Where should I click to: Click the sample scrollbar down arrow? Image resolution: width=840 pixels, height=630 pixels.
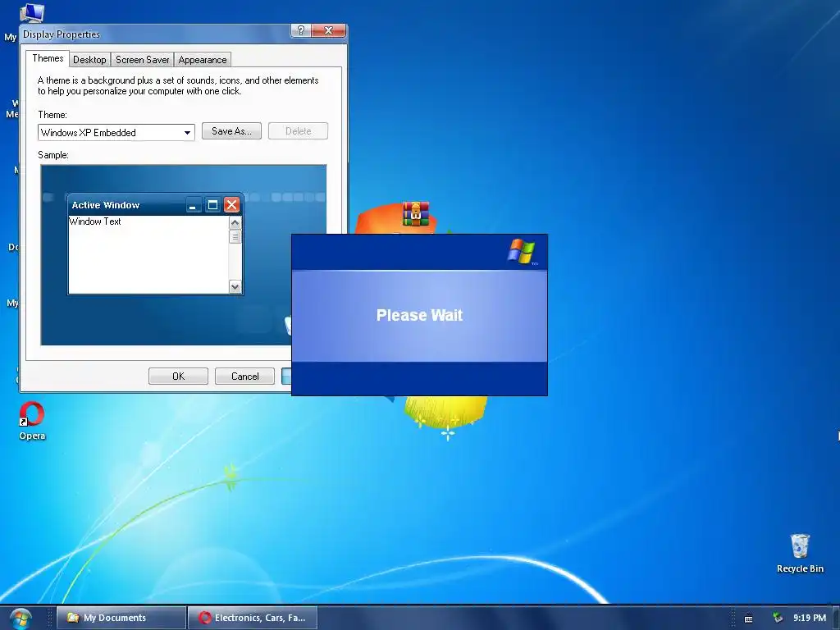click(x=235, y=286)
